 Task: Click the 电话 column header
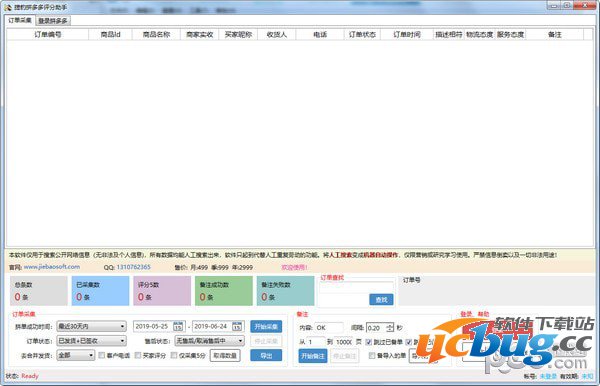(320, 34)
